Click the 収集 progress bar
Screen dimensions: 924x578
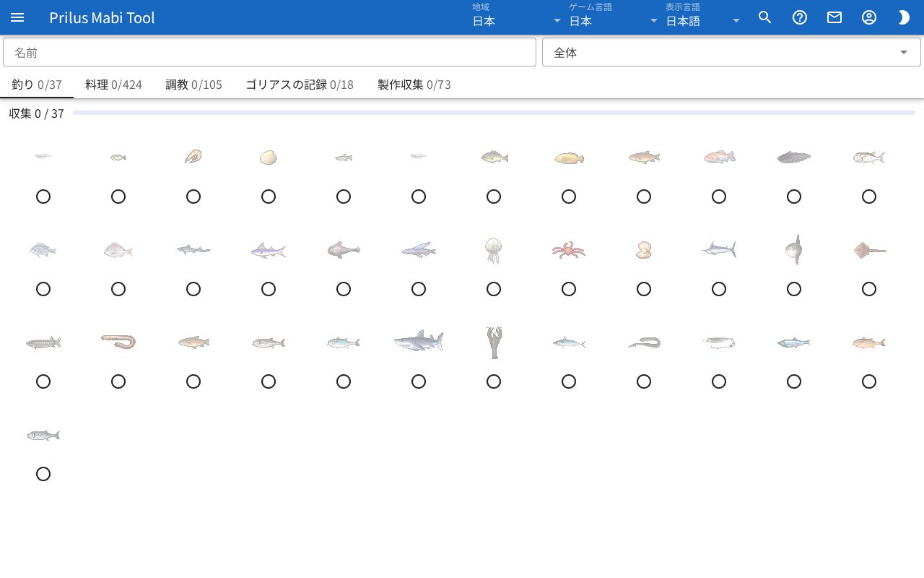tap(494, 113)
